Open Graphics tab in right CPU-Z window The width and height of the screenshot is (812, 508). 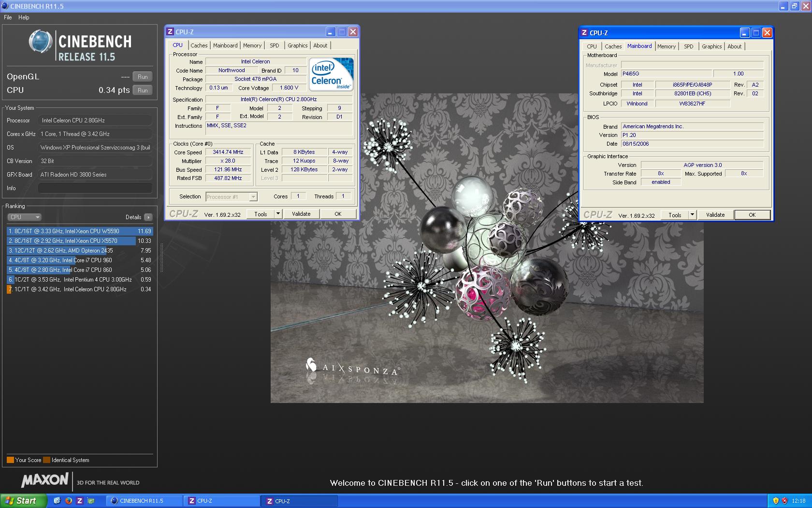tap(711, 46)
